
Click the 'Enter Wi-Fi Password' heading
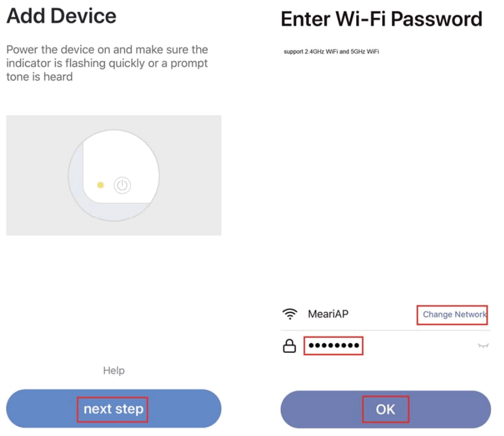(x=382, y=19)
